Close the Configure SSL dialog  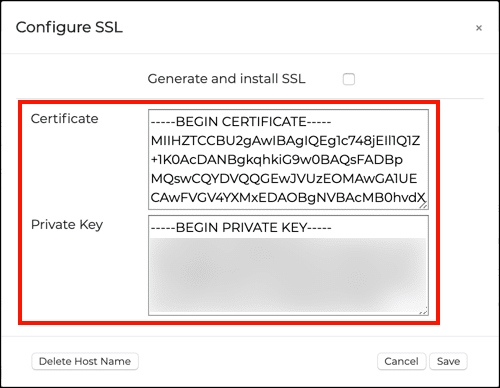[479, 28]
